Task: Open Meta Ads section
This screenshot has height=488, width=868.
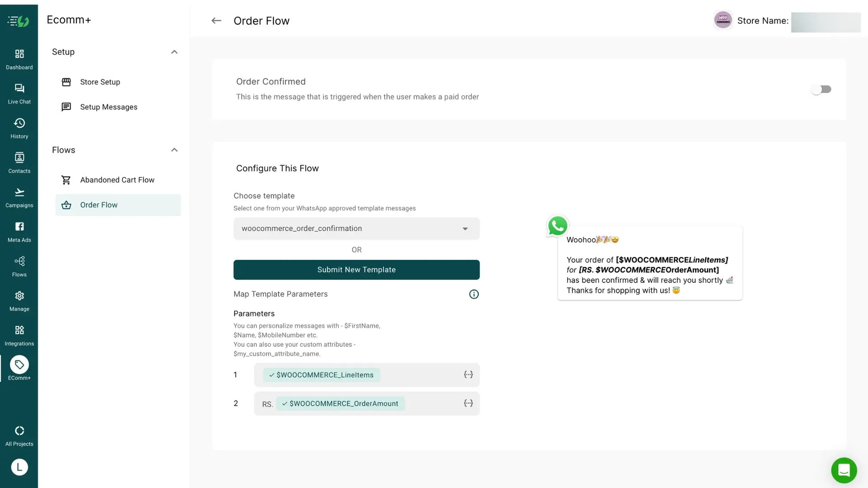Action: 19,231
